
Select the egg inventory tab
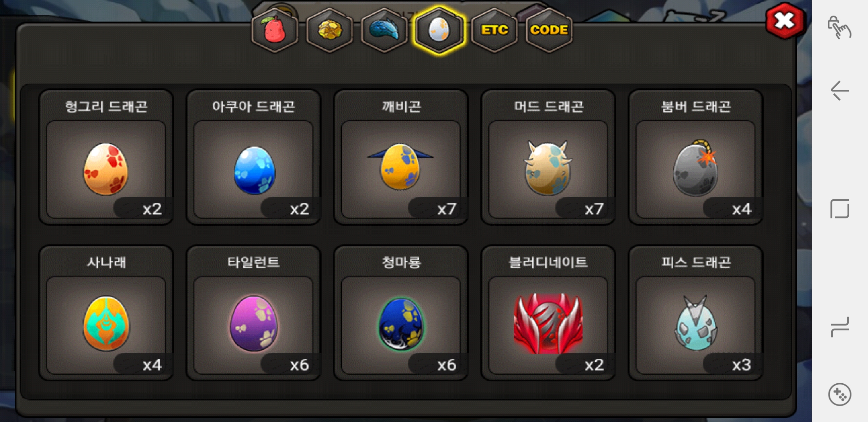(439, 30)
